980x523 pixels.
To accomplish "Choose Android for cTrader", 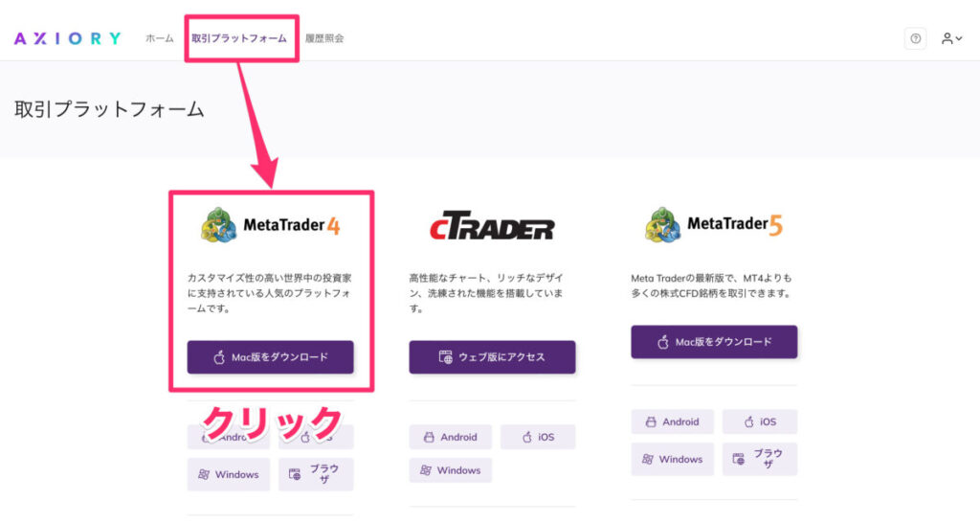I will [x=451, y=437].
